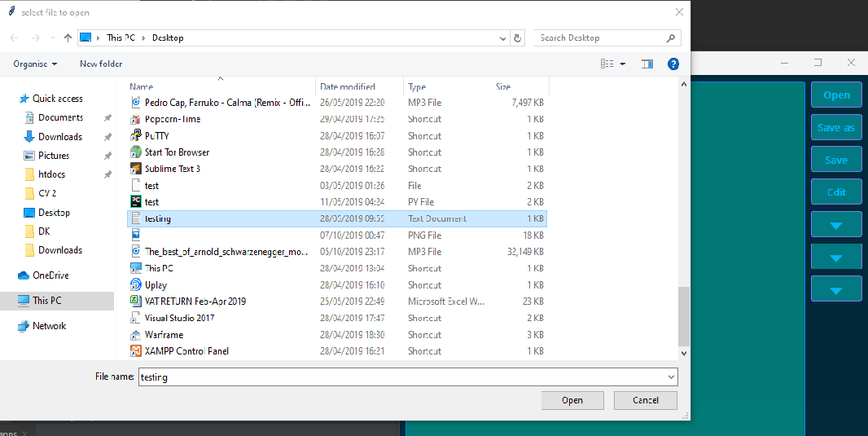Click the Search Desktop field
The width and height of the screenshot is (868, 436).
pyautogui.click(x=601, y=38)
